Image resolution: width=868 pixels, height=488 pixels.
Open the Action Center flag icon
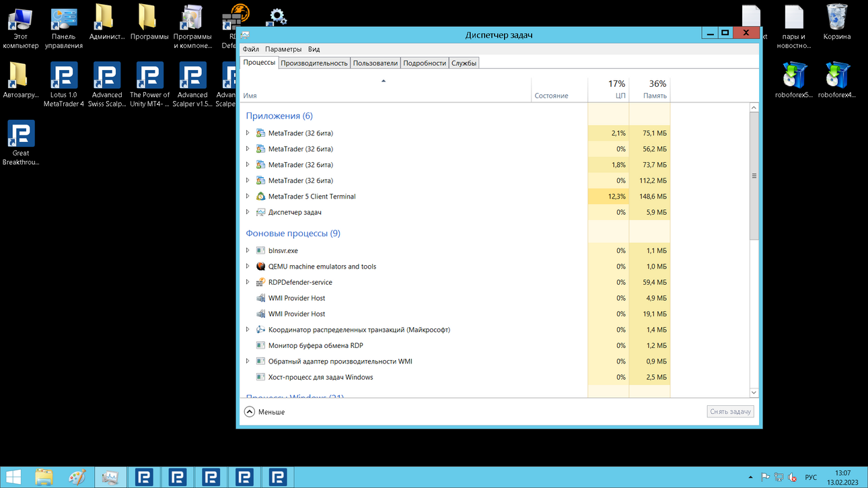point(765,477)
